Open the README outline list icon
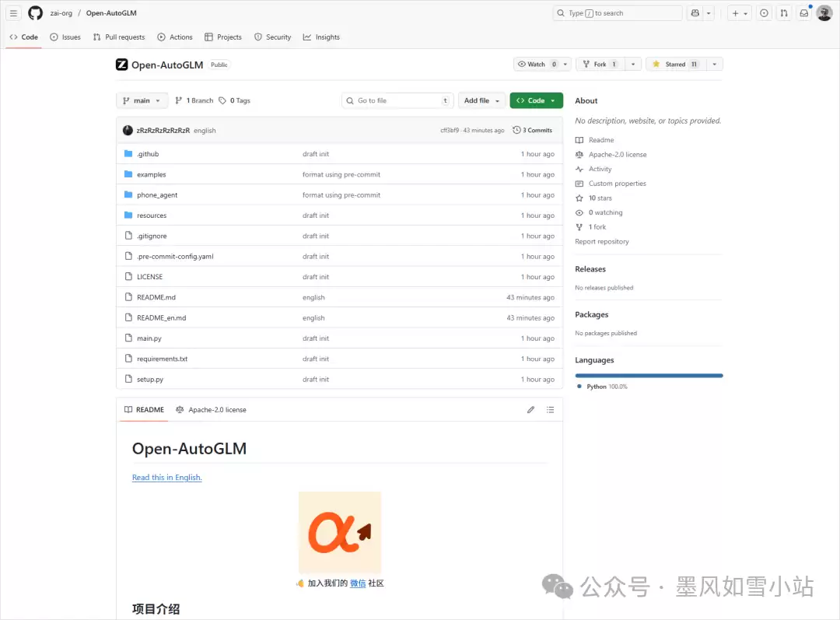The width and height of the screenshot is (840, 620). (x=550, y=410)
